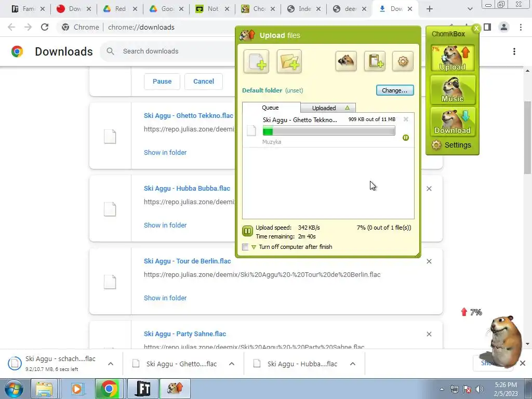Expand options for schach flac download item

pos(111,364)
